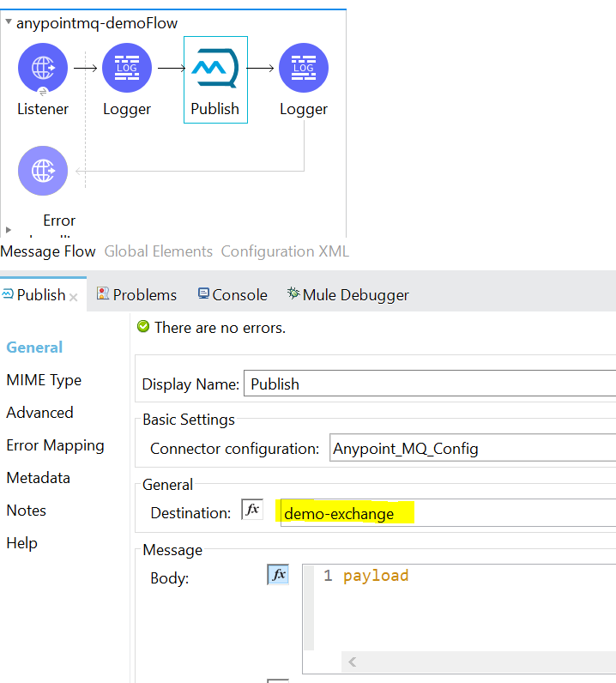
Task: Collapse the anypointmq-demoFlow flow
Action: (x=9, y=23)
